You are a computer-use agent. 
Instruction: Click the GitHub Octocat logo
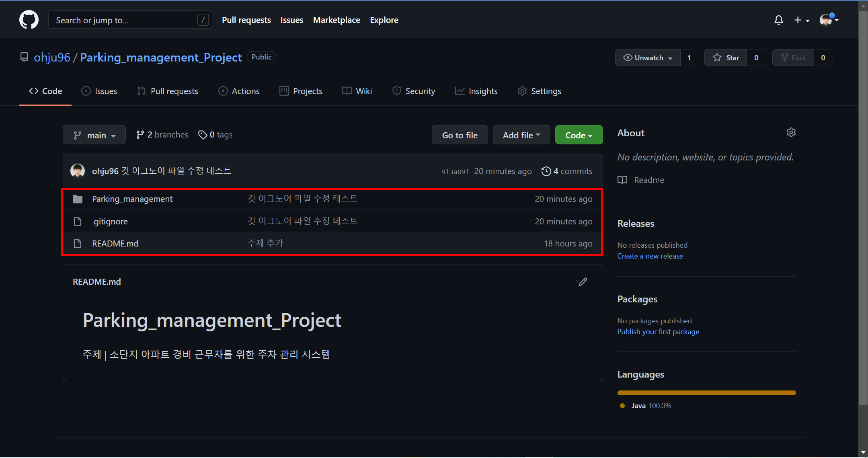tap(29, 20)
